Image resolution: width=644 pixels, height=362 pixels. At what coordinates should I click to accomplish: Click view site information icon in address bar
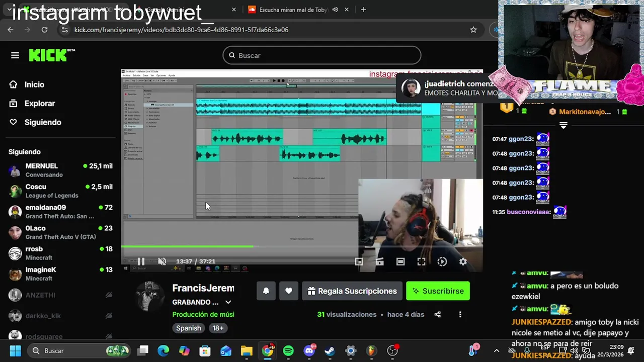pyautogui.click(x=64, y=30)
